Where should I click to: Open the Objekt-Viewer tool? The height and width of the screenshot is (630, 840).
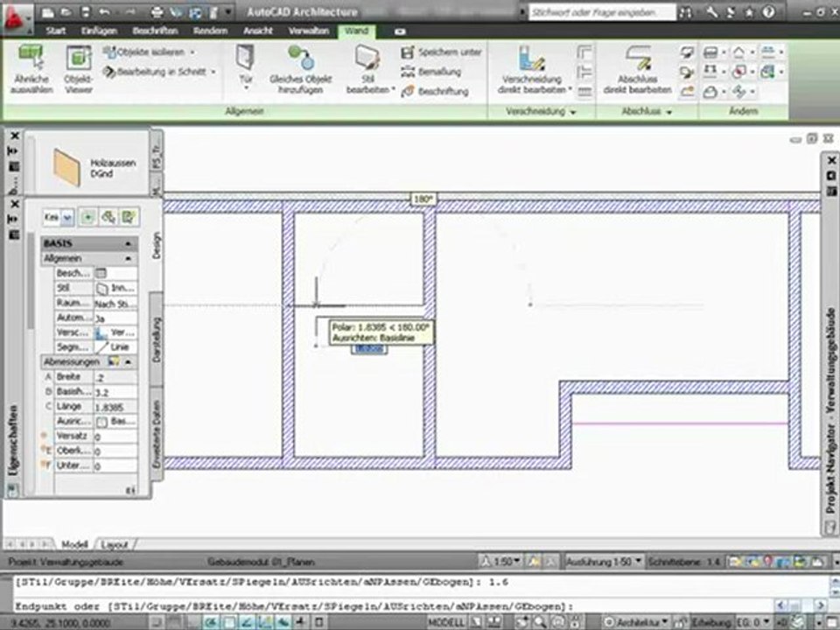tap(78, 58)
